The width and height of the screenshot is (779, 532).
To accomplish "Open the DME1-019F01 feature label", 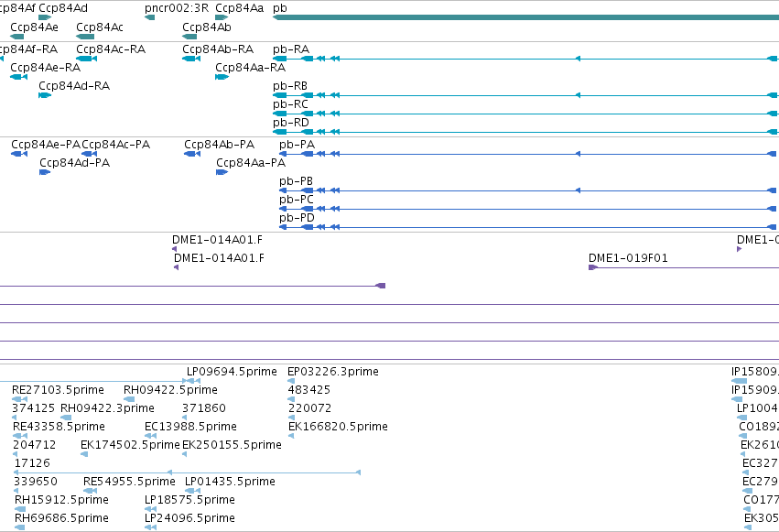I will tap(628, 258).
